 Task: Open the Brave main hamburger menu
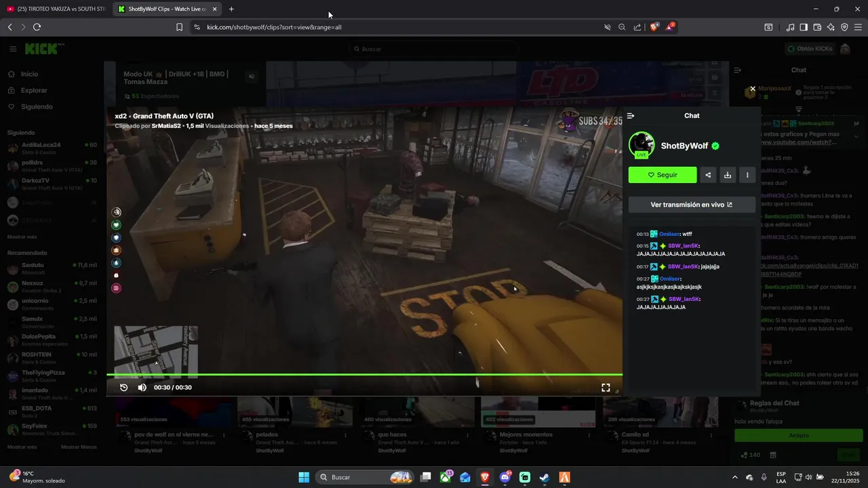coord(858,27)
